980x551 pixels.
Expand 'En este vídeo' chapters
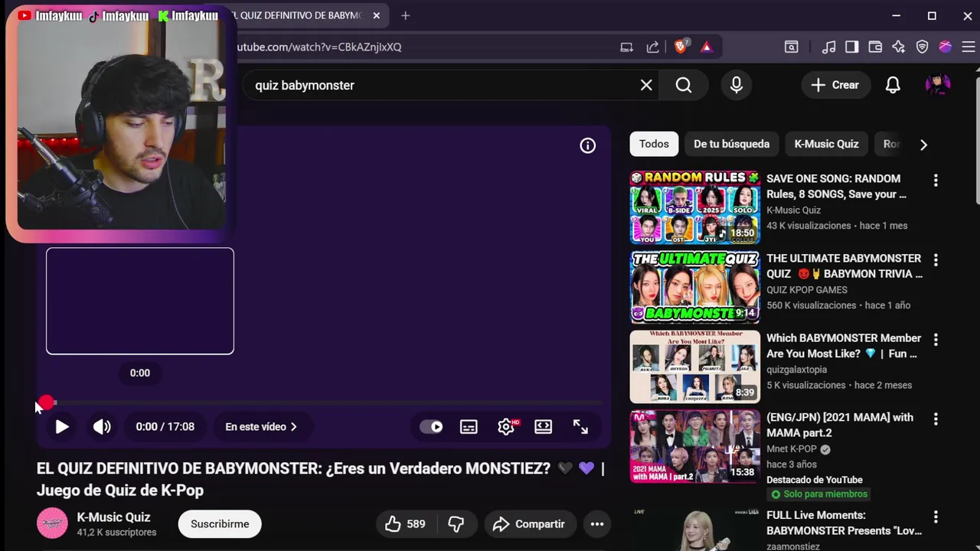pos(261,427)
